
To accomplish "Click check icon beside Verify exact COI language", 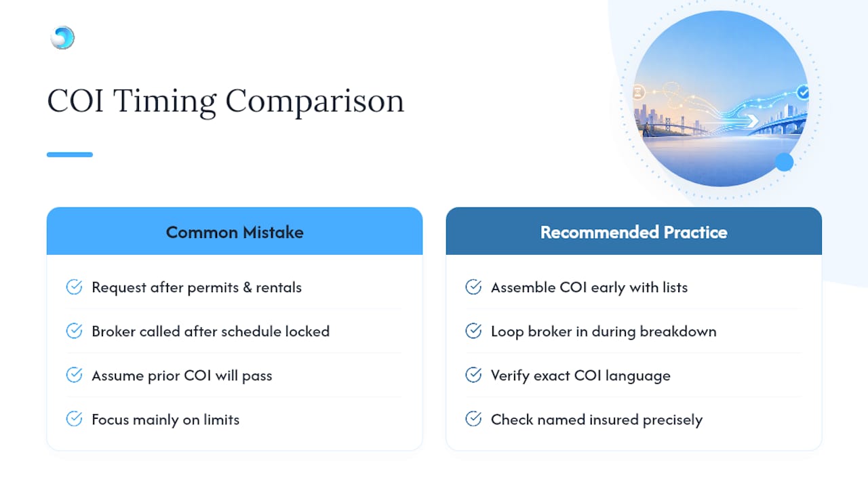I will [x=473, y=375].
